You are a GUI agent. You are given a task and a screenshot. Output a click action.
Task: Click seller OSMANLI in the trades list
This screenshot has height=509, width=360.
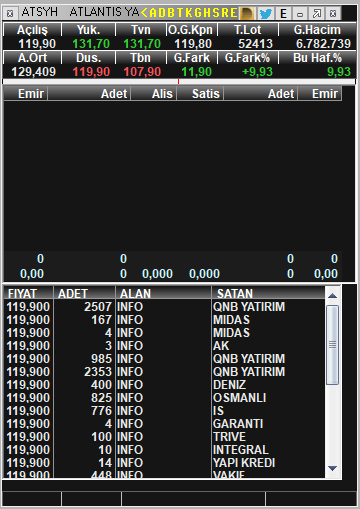coord(240,398)
